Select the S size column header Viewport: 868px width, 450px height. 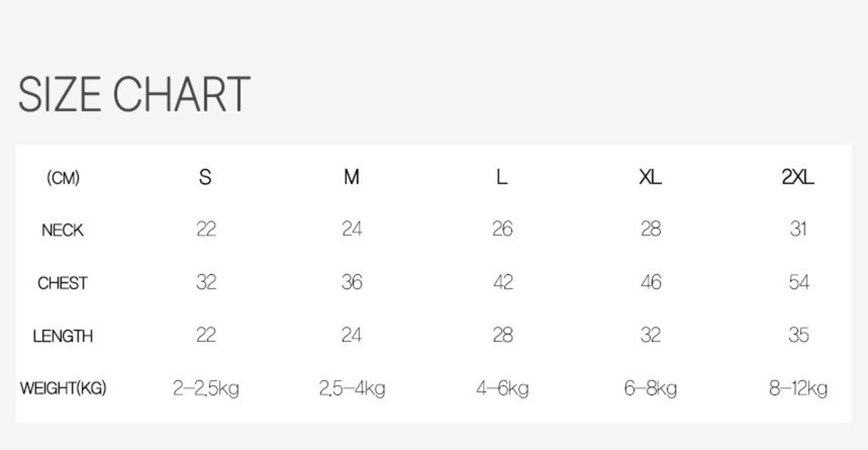click(205, 177)
